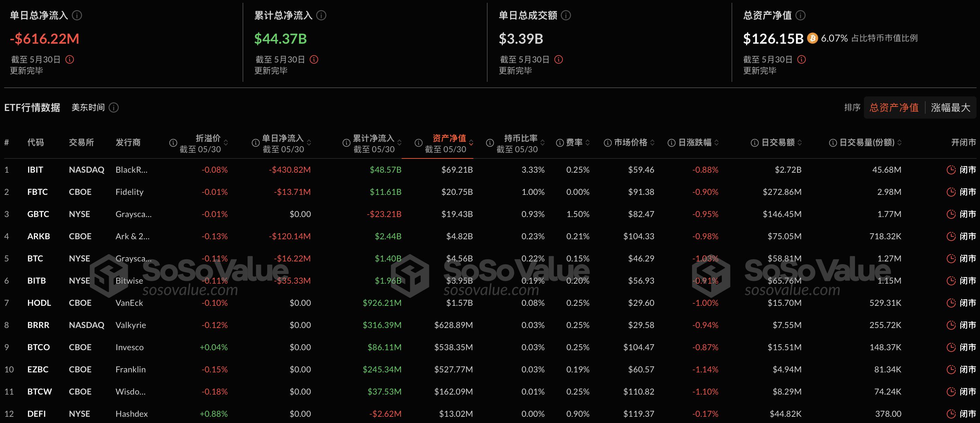
Task: Click info icon beside 累计总净流入
Action: click(322, 16)
